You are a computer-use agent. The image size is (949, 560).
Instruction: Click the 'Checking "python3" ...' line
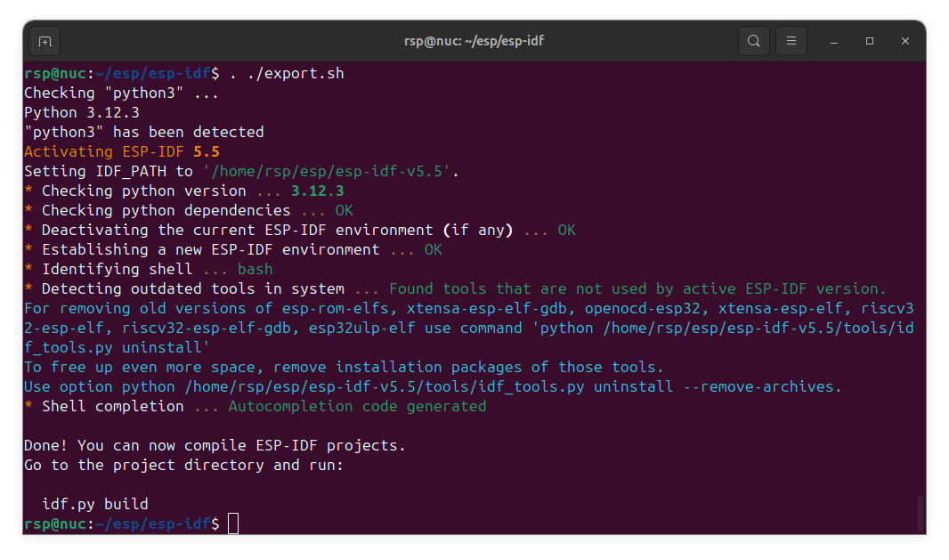[x=122, y=93]
